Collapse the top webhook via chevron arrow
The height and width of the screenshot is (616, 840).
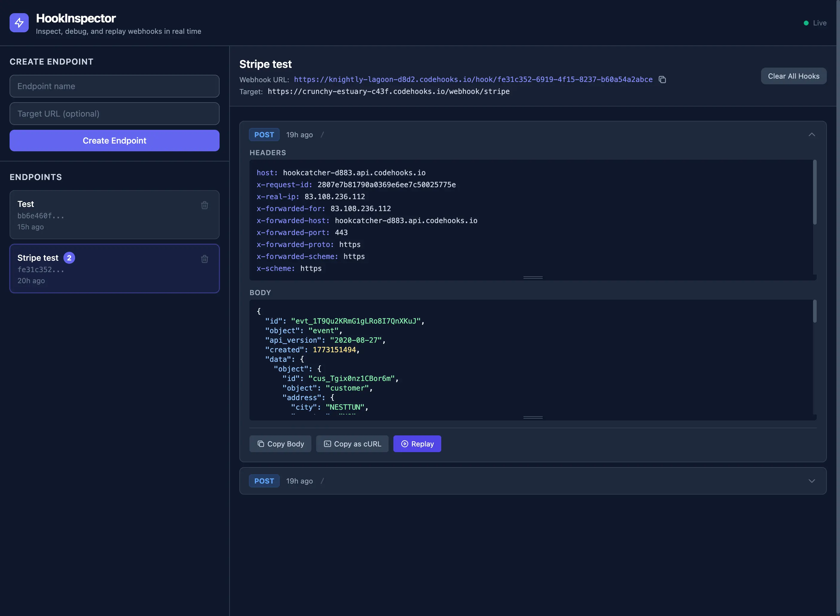812,135
